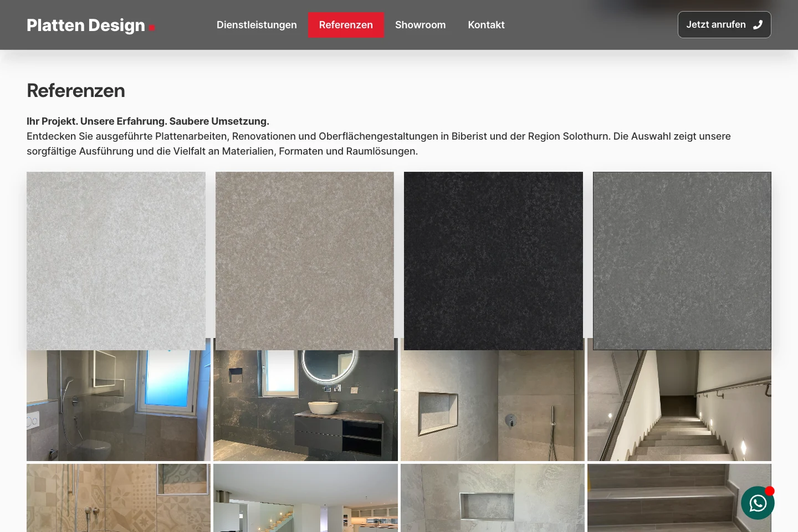Open the round mirror bathroom photo

[305, 406]
